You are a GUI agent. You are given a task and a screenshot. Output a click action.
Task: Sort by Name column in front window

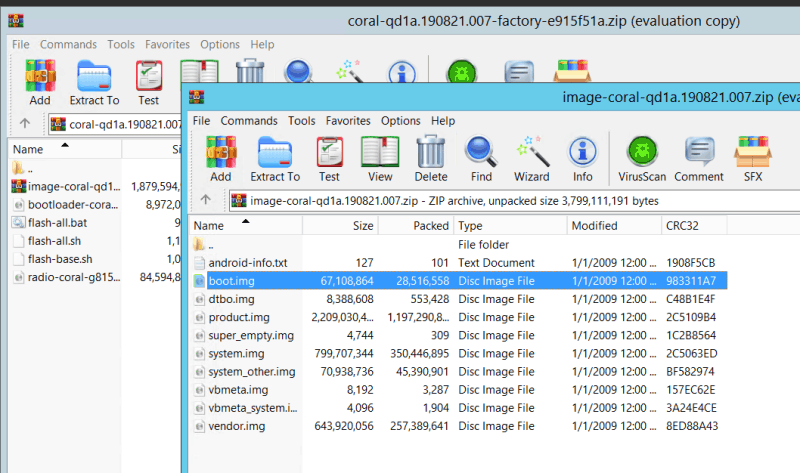246,226
